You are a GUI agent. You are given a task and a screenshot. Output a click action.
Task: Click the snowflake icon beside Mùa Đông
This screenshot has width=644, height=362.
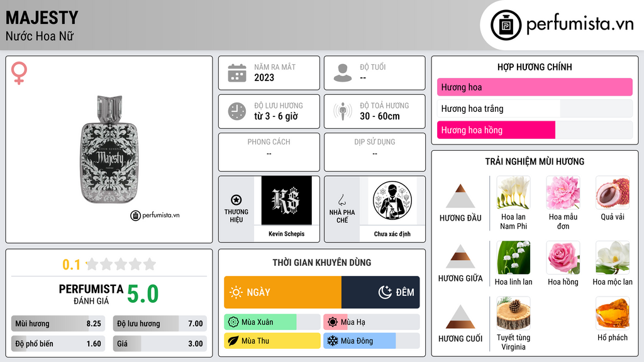tap(333, 341)
